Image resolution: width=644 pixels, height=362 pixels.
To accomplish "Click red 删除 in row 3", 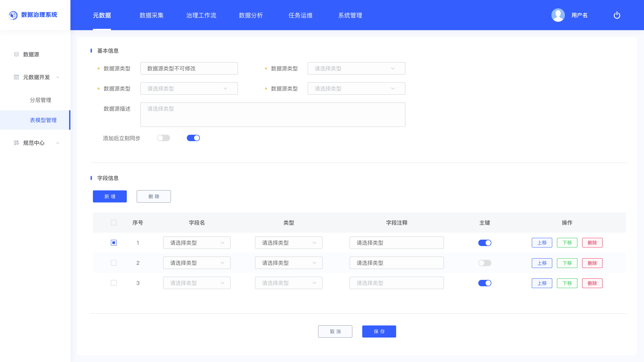I will click(592, 283).
